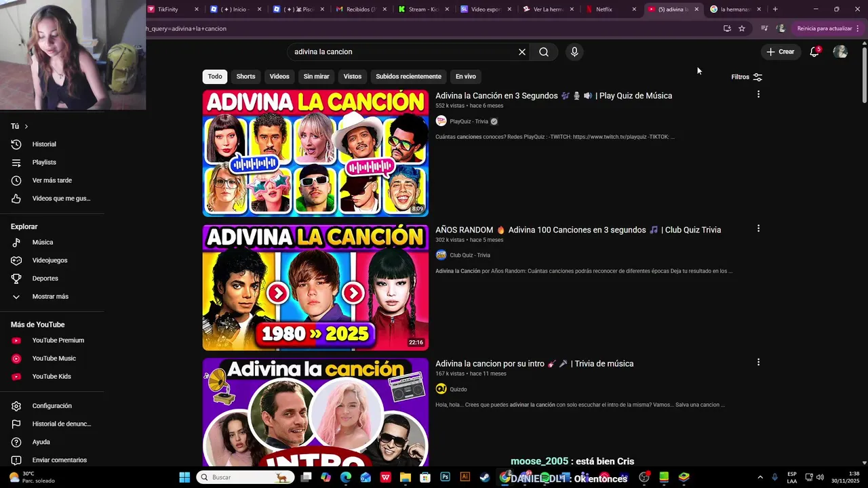Open the title Adivina la cancion por su intro
Image resolution: width=868 pixels, height=488 pixels.
534,364
